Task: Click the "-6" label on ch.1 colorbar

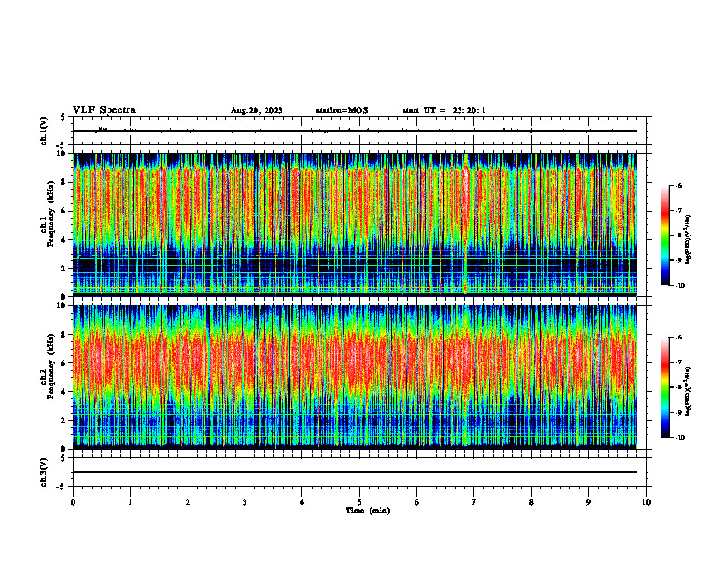Action: (x=679, y=185)
